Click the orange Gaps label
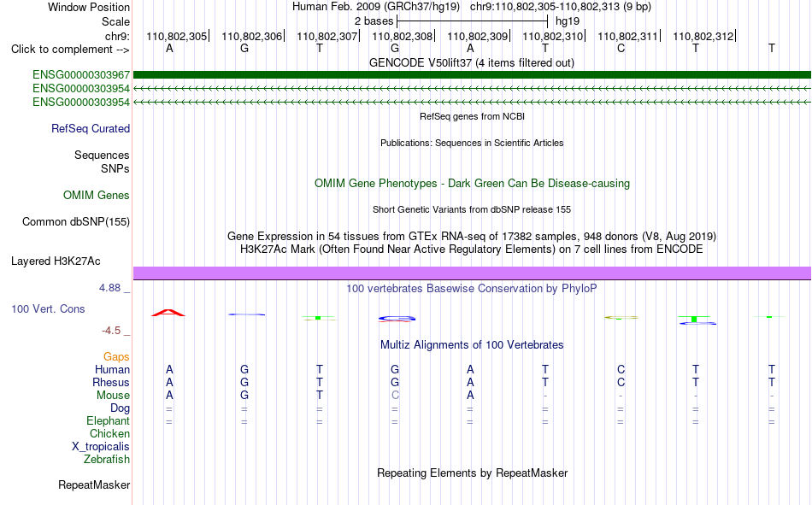This screenshot has height=505, width=812. click(x=116, y=357)
